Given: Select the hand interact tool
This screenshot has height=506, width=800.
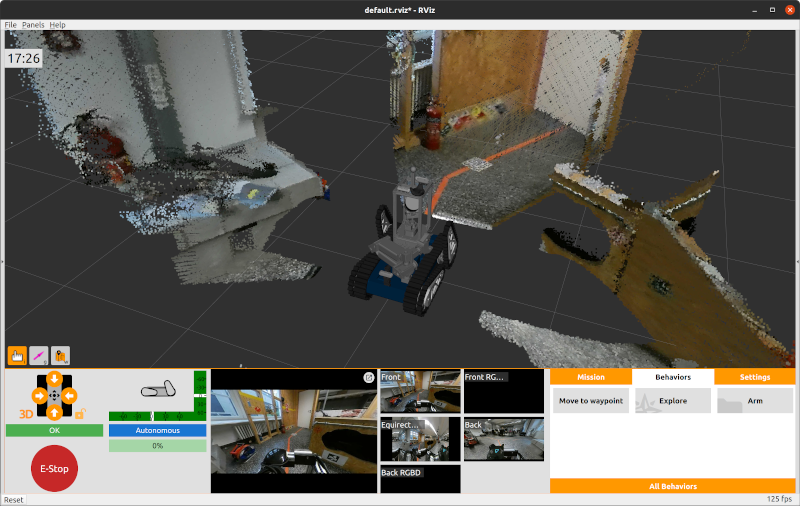Looking at the screenshot, I should tap(17, 355).
